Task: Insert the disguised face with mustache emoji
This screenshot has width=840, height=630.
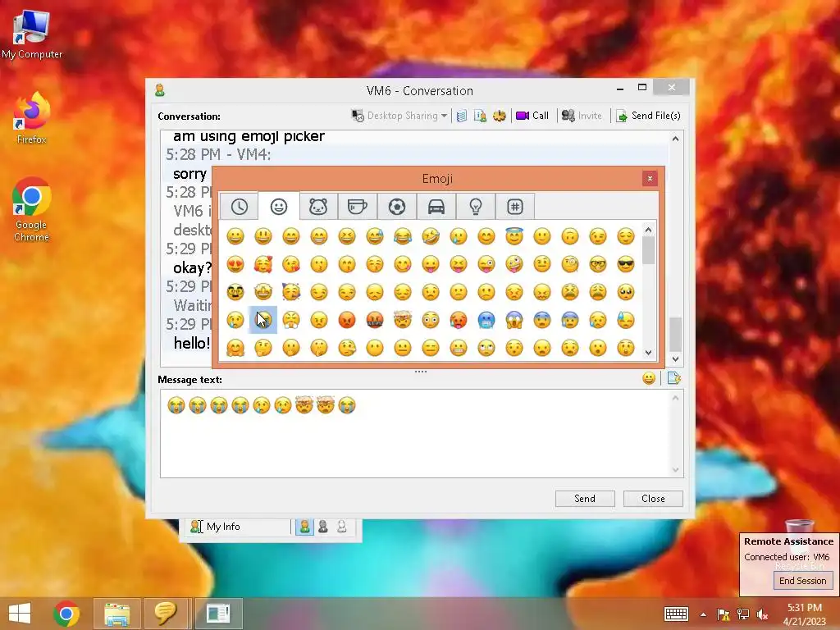Action: click(235, 292)
